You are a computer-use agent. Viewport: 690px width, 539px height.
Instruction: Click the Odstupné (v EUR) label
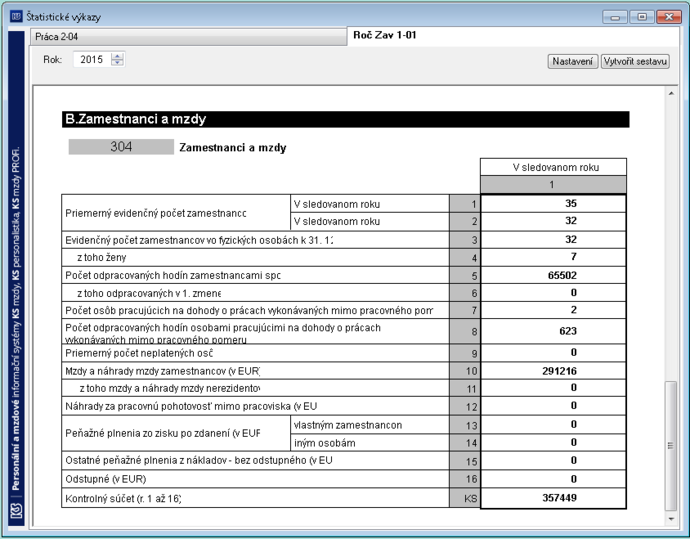pyautogui.click(x=106, y=479)
